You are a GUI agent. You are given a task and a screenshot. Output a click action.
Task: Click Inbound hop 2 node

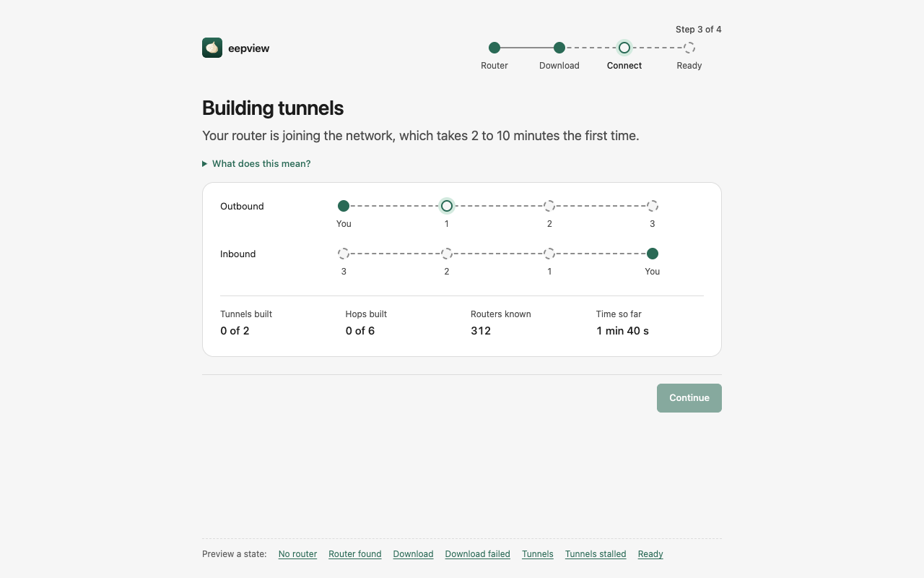(447, 254)
